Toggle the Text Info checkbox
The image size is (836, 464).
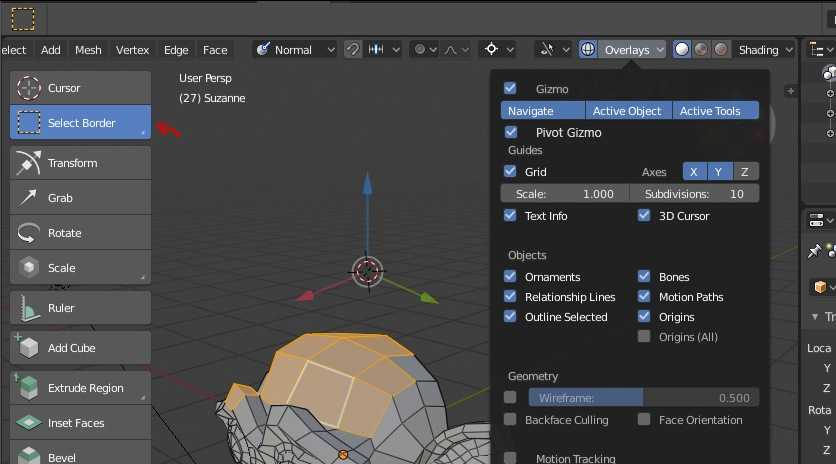point(510,215)
